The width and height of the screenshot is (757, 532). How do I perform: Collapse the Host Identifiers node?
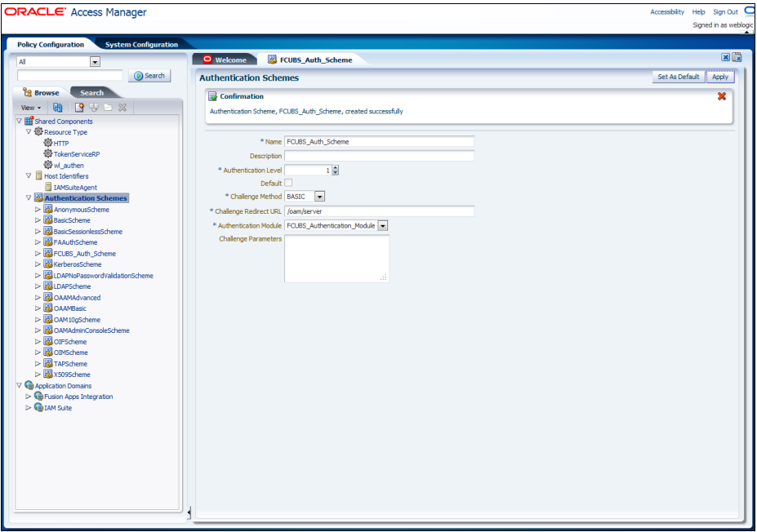pos(29,175)
